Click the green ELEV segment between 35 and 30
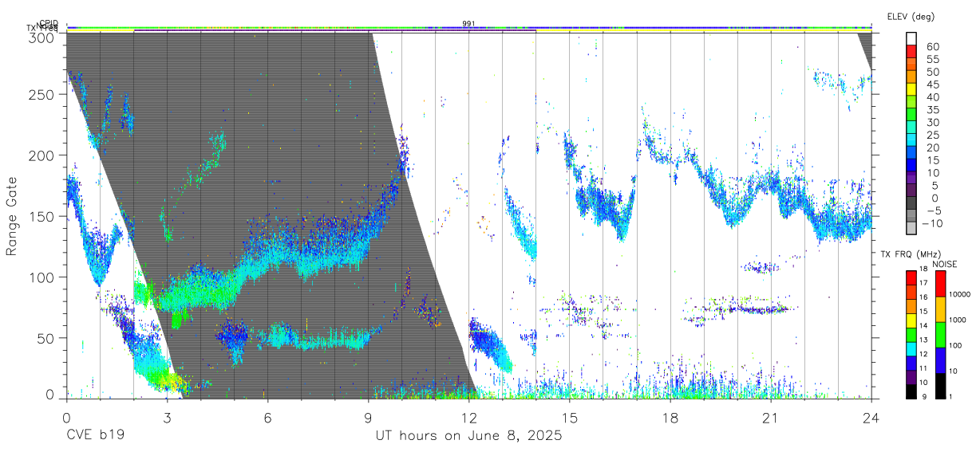This screenshot has height=452, width=980. click(911, 116)
